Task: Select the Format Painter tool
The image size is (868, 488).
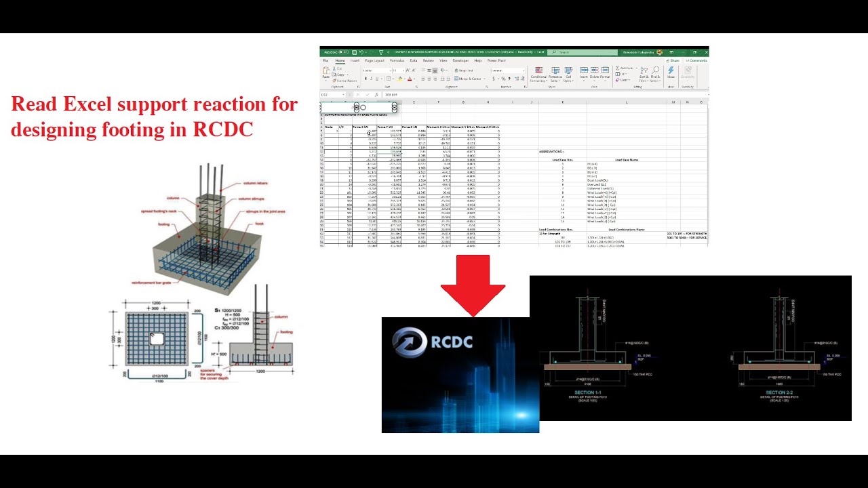Action: (344, 81)
